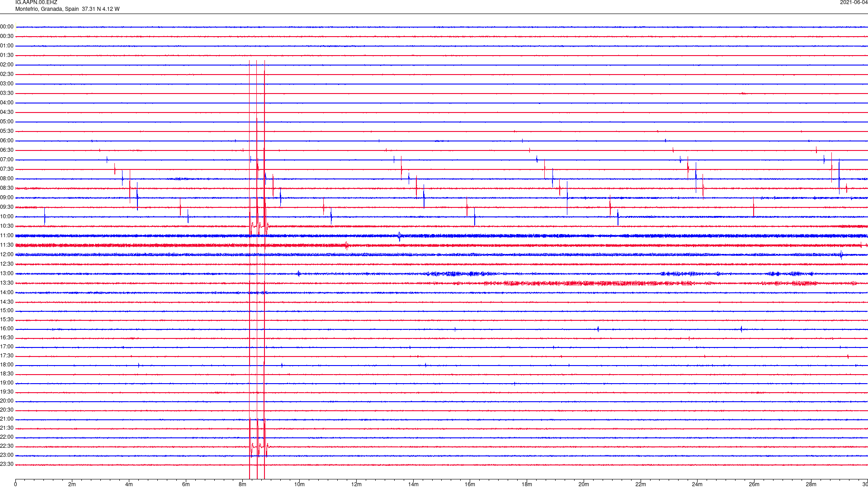868x488 pixels.
Task: Select the 03:30 time row label
Action: click(x=7, y=94)
